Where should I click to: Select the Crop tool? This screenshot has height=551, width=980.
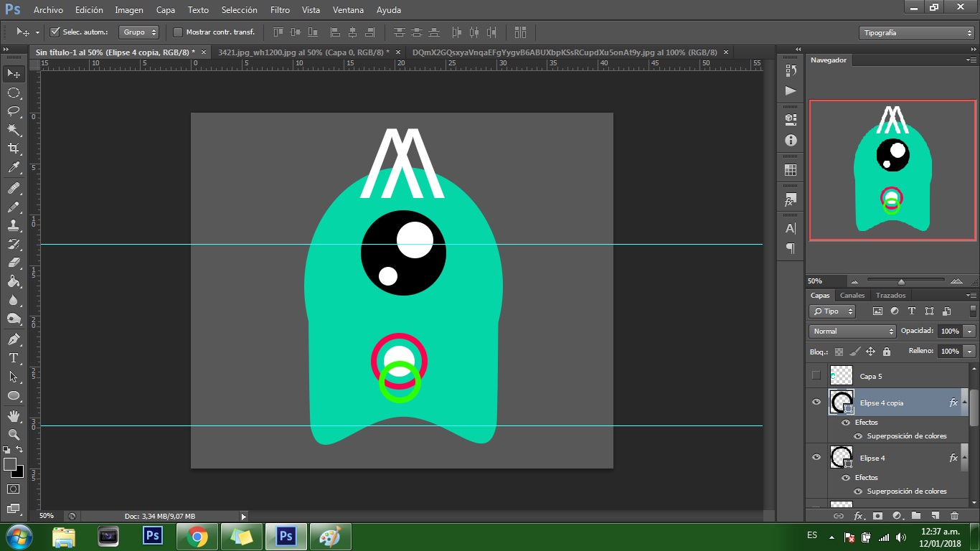[x=14, y=149]
